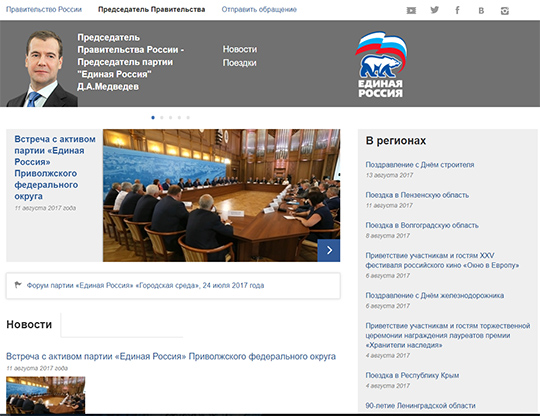Click the Единая Россия bear logo
Viewport: 540px width, 416px height.
click(x=381, y=65)
